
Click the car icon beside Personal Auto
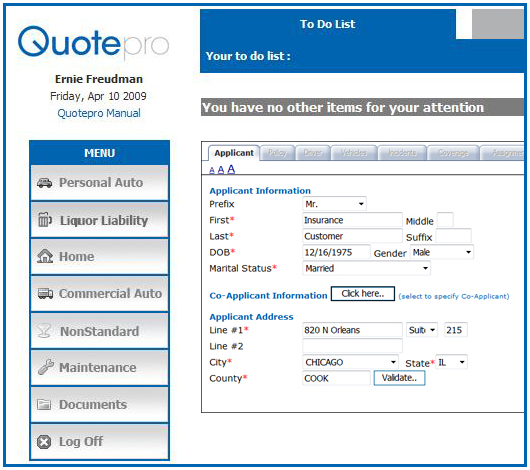[44, 183]
